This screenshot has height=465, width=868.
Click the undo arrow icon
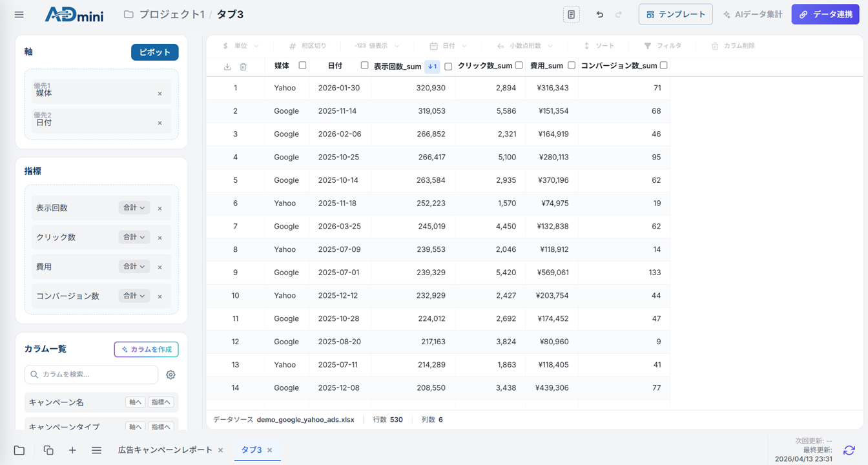tap(599, 14)
